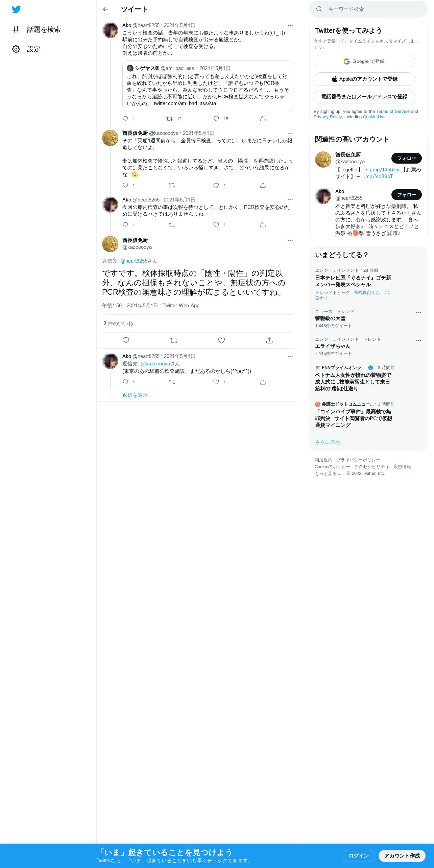Image resolution: width=434 pixels, height=868 pixels.
Task: Share the main tweet via share icon
Action: pos(269,340)
